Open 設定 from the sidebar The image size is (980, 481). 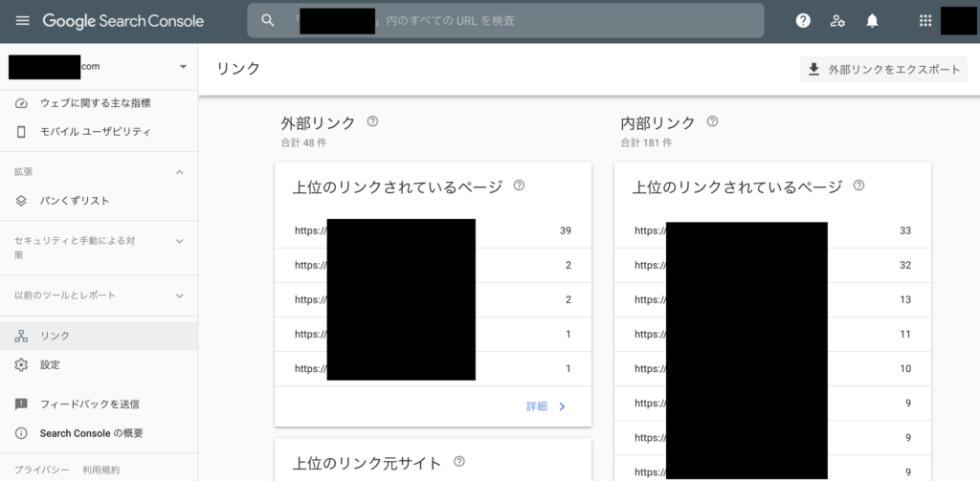point(50,365)
